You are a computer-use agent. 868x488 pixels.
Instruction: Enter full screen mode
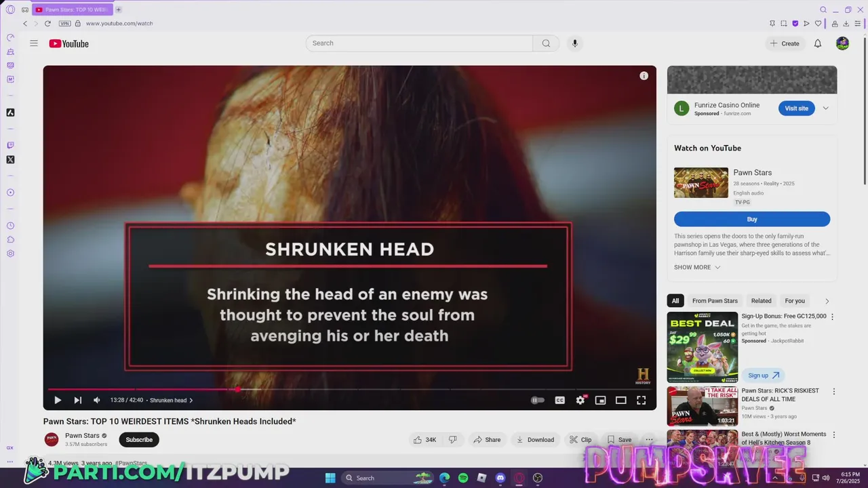(641, 400)
